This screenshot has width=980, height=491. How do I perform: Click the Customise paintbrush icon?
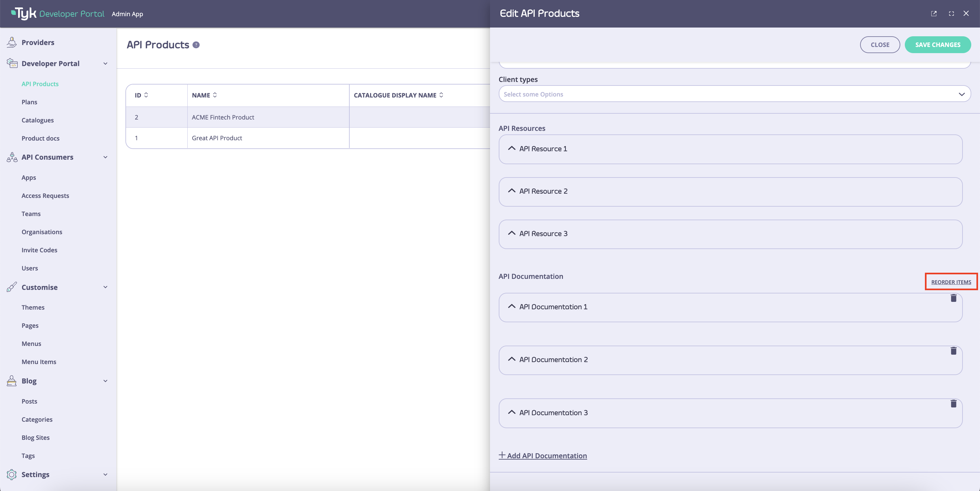pos(12,287)
